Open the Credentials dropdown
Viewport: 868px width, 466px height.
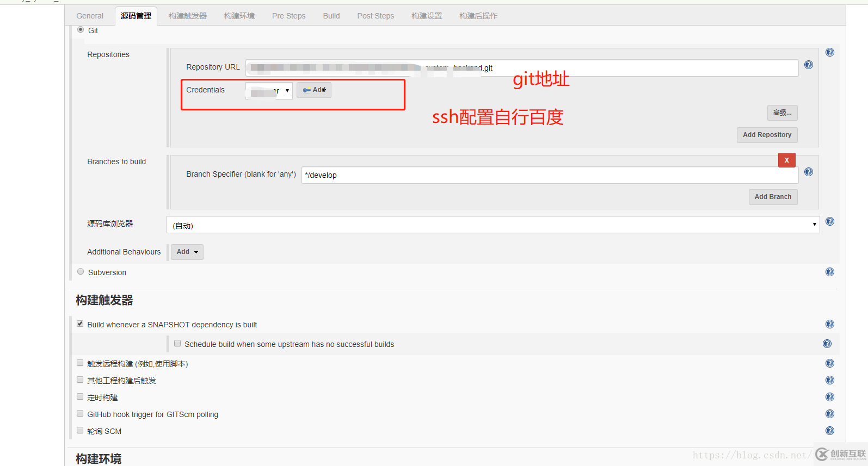point(269,91)
